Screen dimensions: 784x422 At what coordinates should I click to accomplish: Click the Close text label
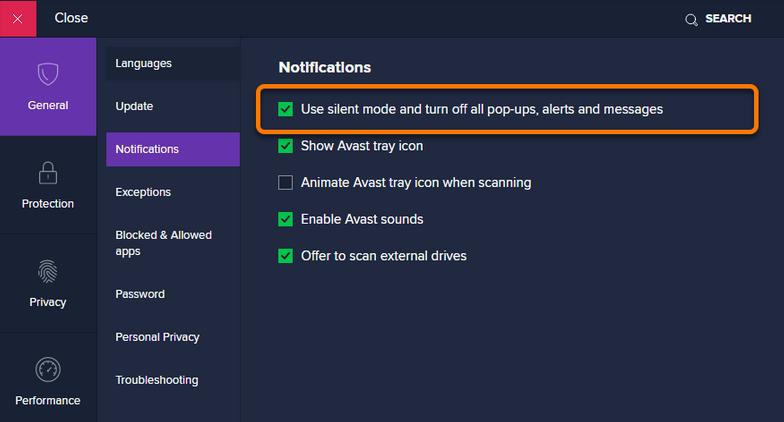71,18
